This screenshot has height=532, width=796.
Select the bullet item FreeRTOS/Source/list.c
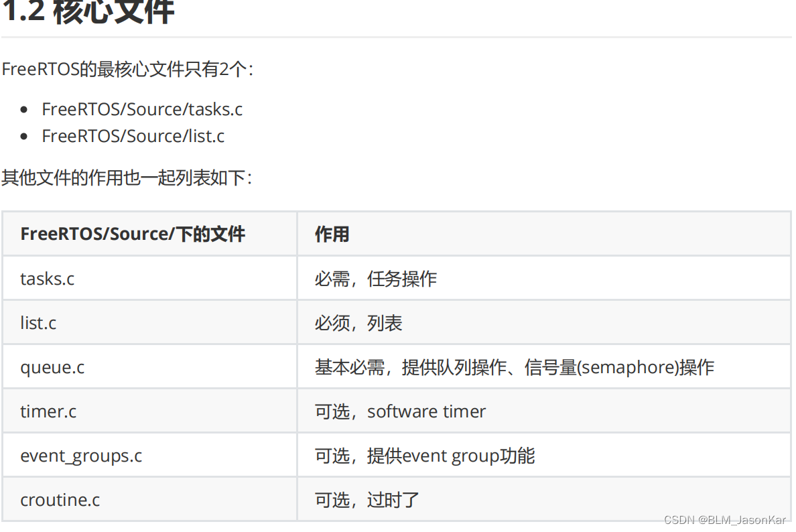pyautogui.click(x=133, y=136)
